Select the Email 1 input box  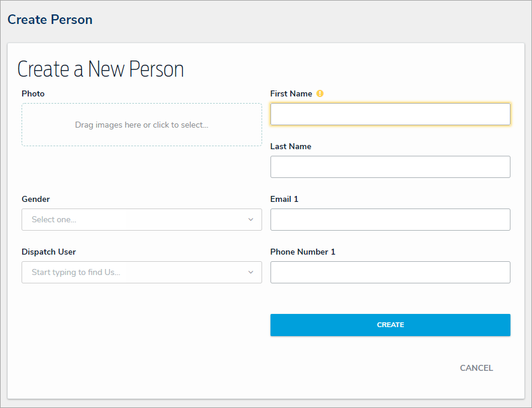[x=390, y=220]
